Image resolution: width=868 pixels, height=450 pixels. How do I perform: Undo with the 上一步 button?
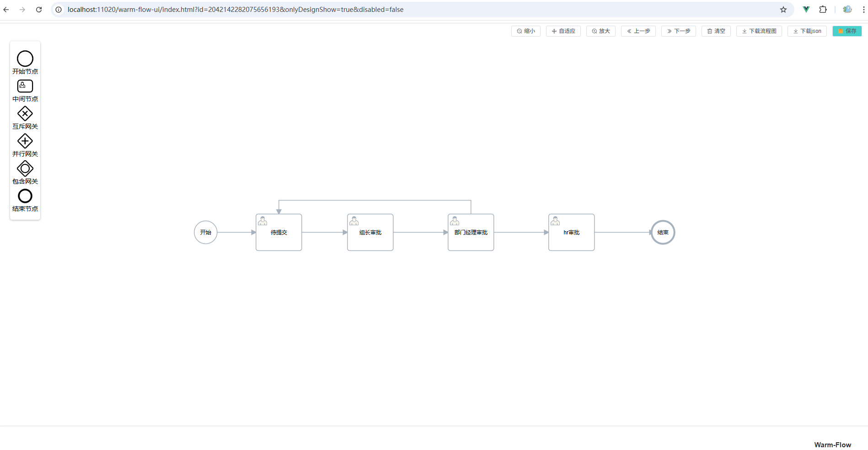(638, 31)
